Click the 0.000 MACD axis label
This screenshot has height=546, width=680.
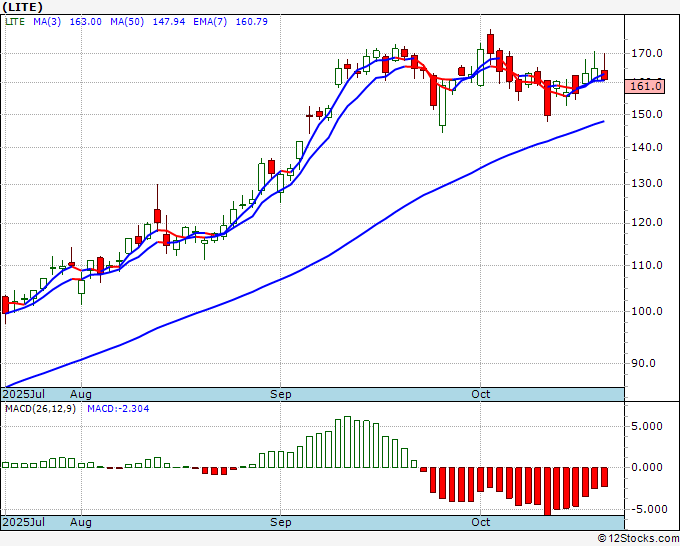tap(647, 468)
